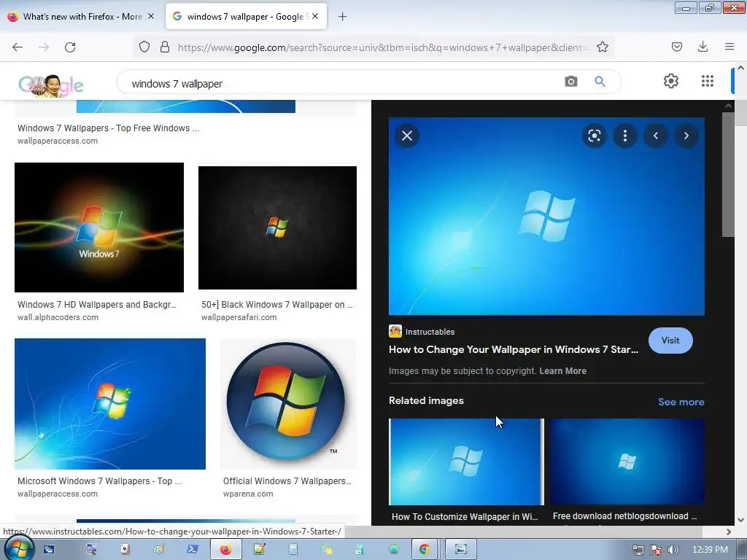
Task: Open the Black Windows 7 Wallpaper thumbnail
Action: [277, 227]
